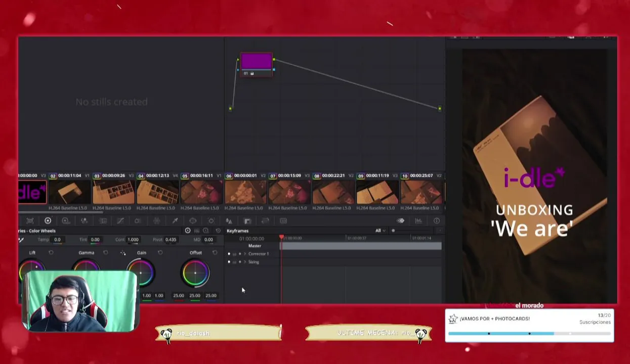The width and height of the screenshot is (630, 364).
Task: Reset all primaries with the reset icon
Action: click(218, 231)
